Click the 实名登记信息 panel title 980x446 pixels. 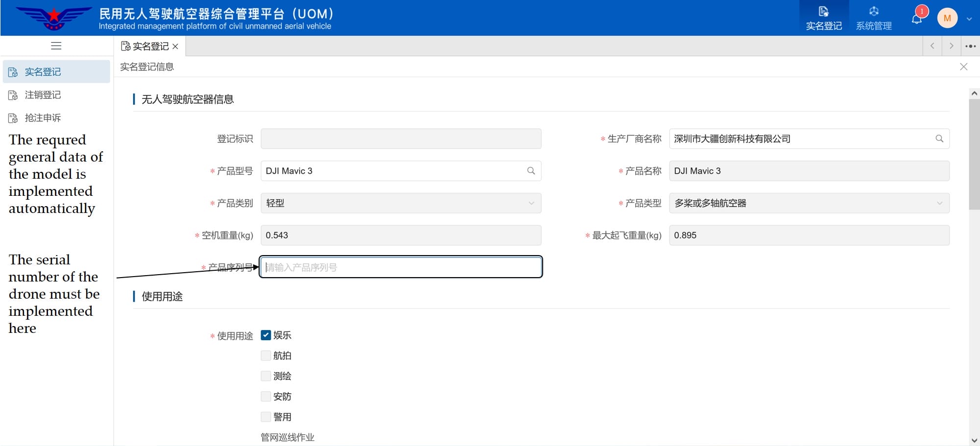(147, 67)
